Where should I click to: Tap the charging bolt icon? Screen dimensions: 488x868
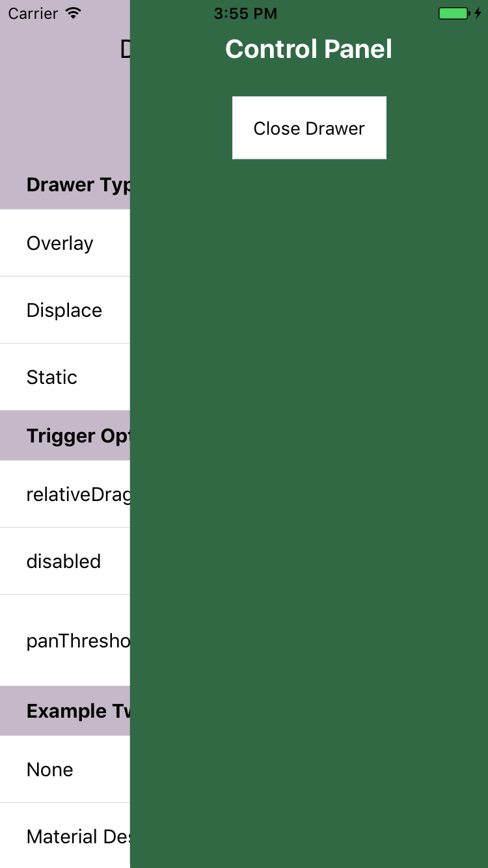click(478, 12)
